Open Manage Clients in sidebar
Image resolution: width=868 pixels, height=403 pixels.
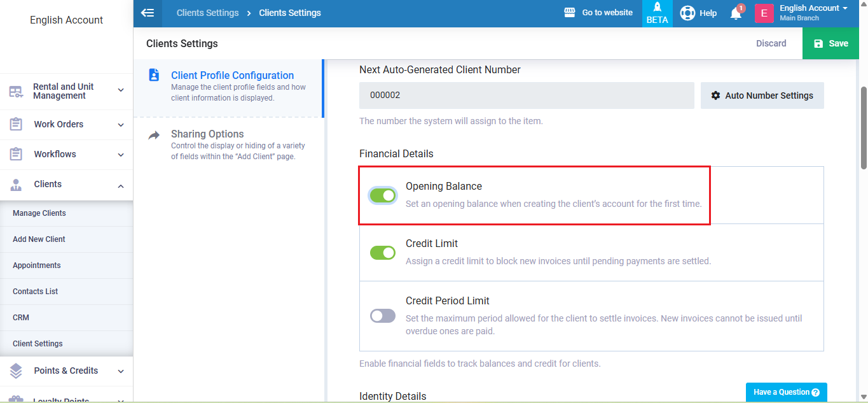39,213
